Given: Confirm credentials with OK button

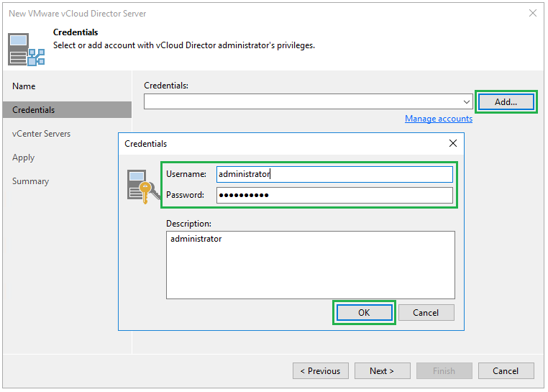Looking at the screenshot, I should pyautogui.click(x=364, y=312).
